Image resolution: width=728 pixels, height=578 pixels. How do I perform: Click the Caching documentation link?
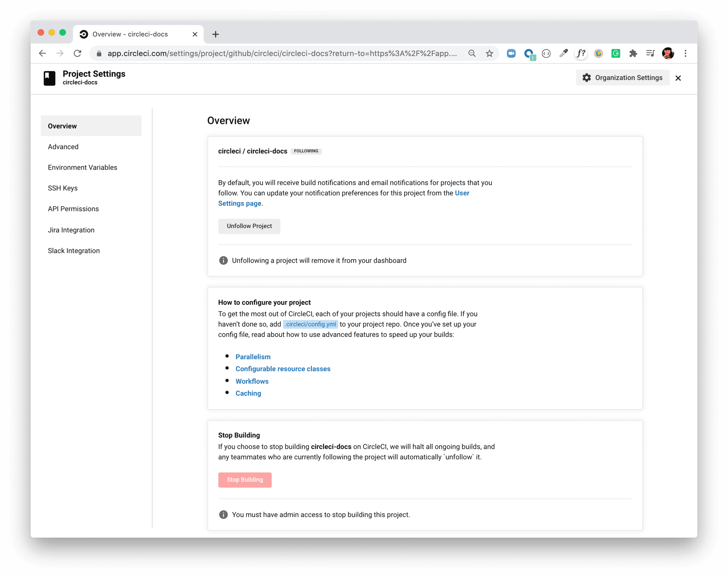[248, 393]
